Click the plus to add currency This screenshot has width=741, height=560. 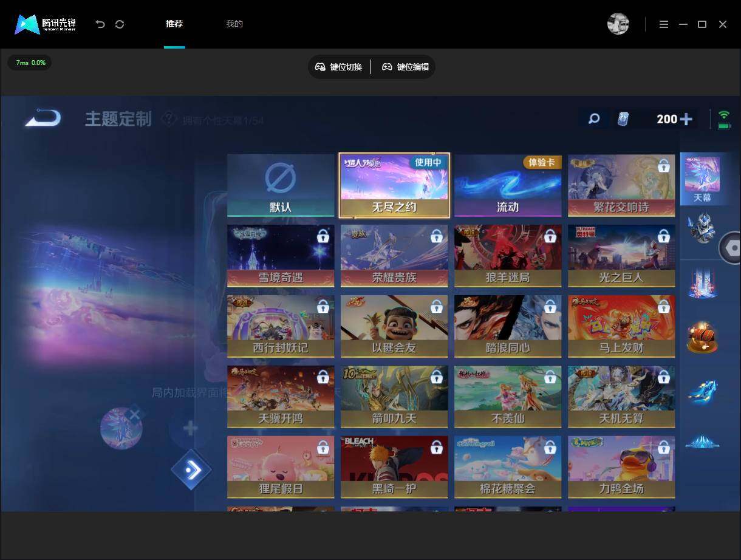point(686,119)
